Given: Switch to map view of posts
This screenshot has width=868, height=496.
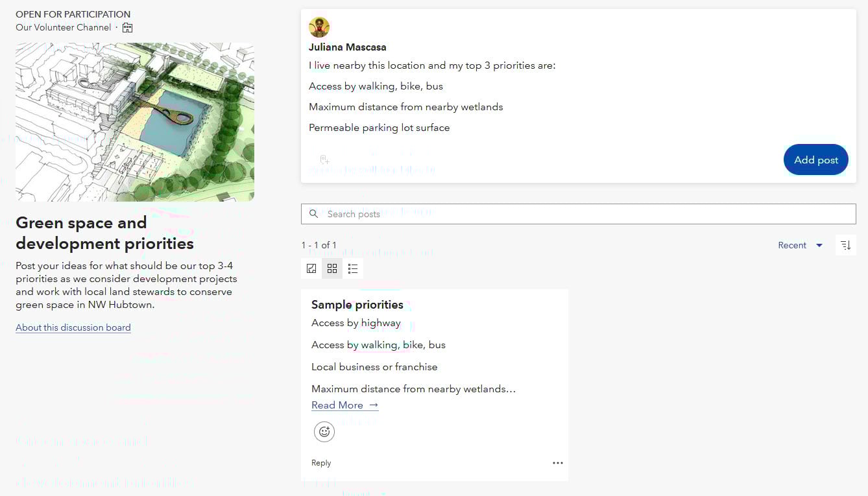Looking at the screenshot, I should tap(311, 268).
